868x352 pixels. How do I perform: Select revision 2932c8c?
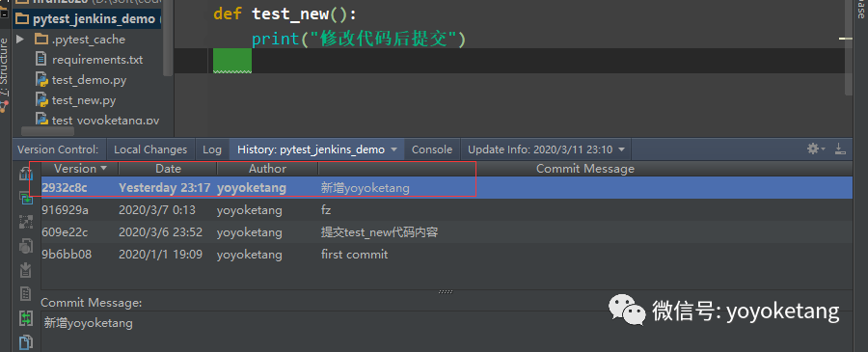click(x=65, y=188)
